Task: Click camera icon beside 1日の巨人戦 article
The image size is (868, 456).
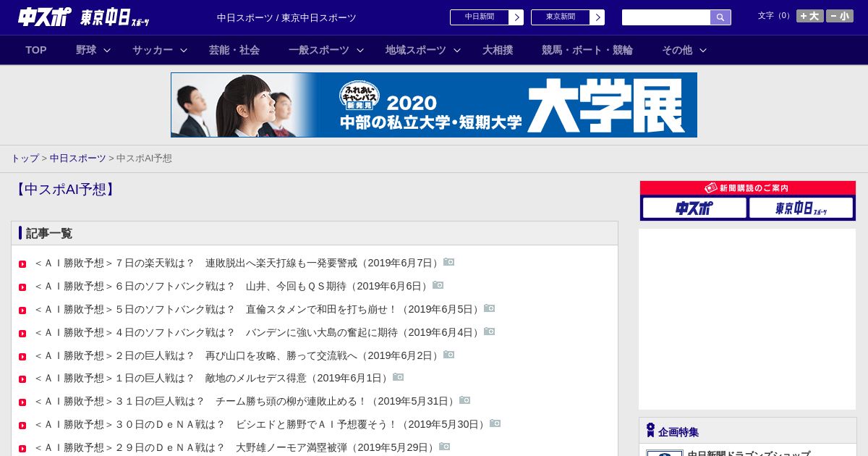Action: click(399, 377)
